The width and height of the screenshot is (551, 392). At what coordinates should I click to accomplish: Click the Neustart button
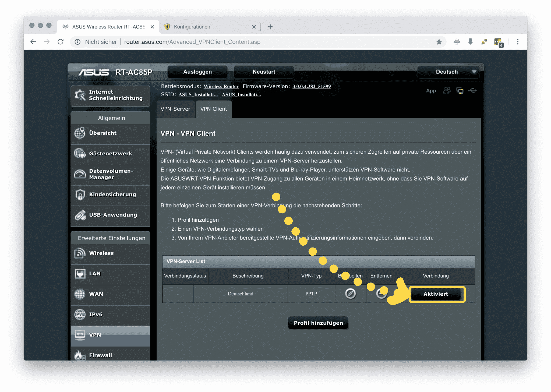pyautogui.click(x=264, y=72)
